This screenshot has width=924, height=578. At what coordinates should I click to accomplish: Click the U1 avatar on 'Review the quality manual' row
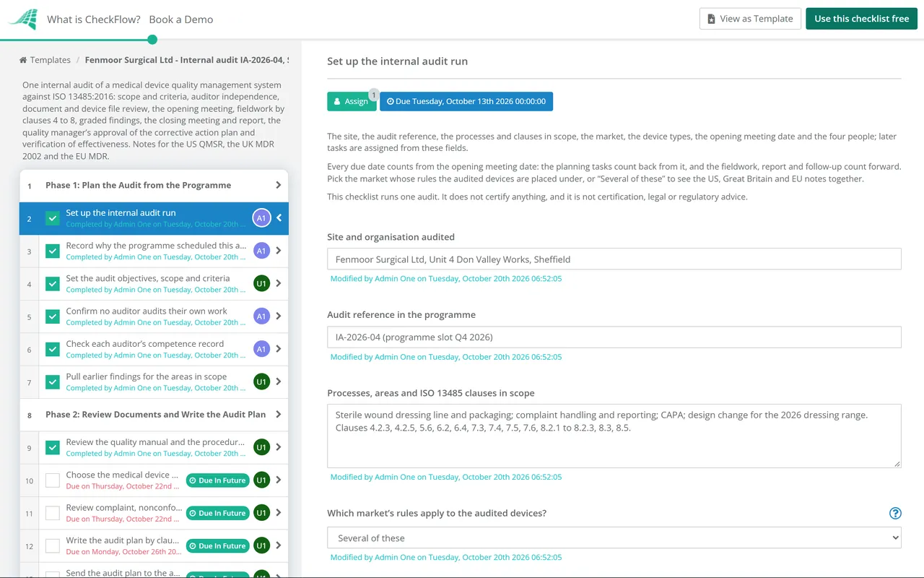pyautogui.click(x=261, y=447)
